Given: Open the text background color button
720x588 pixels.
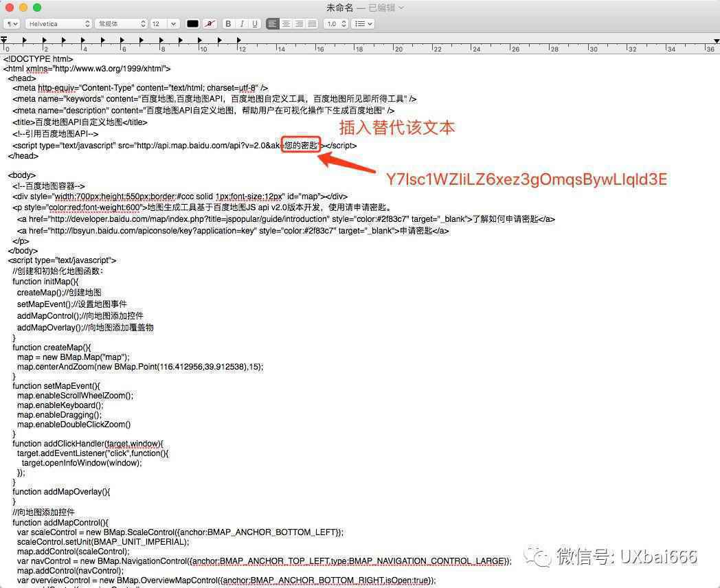Looking at the screenshot, I should tap(210, 23).
